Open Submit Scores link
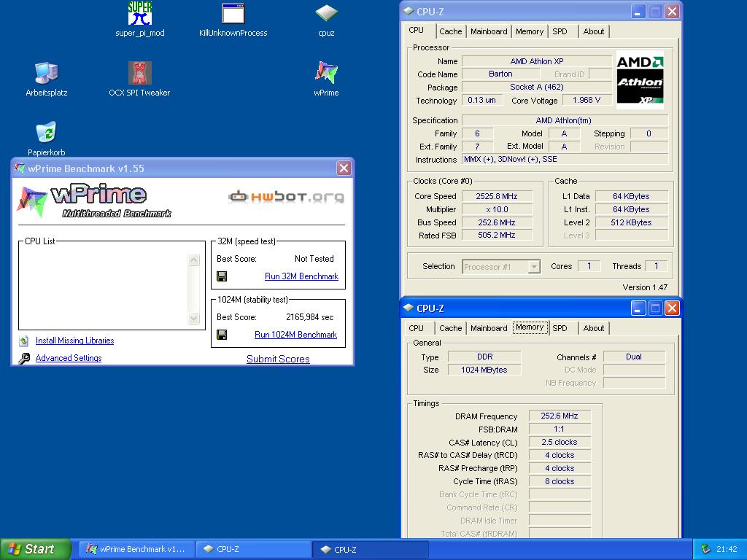The image size is (747, 560). point(278,359)
